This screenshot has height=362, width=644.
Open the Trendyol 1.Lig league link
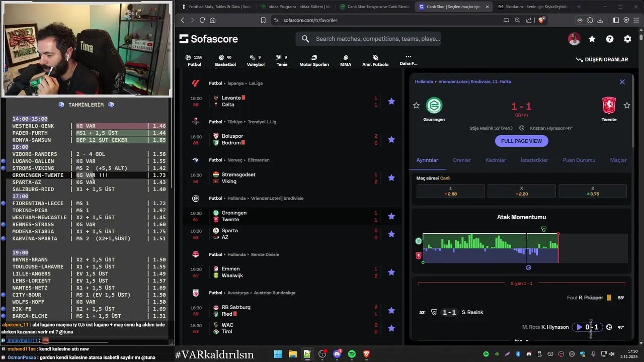262,122
